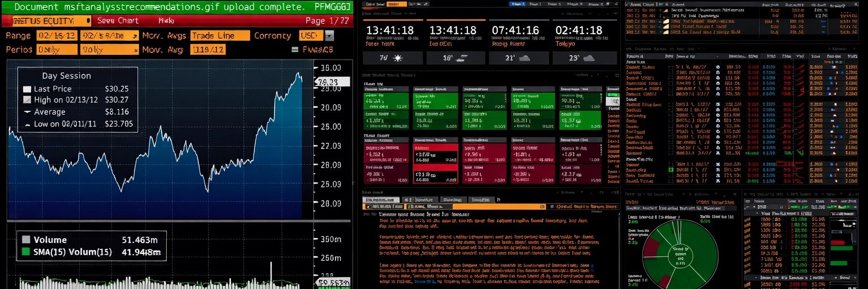Screen dimensions: 868x289
Task: Click the Page 1/77 indicator
Action: point(327,20)
